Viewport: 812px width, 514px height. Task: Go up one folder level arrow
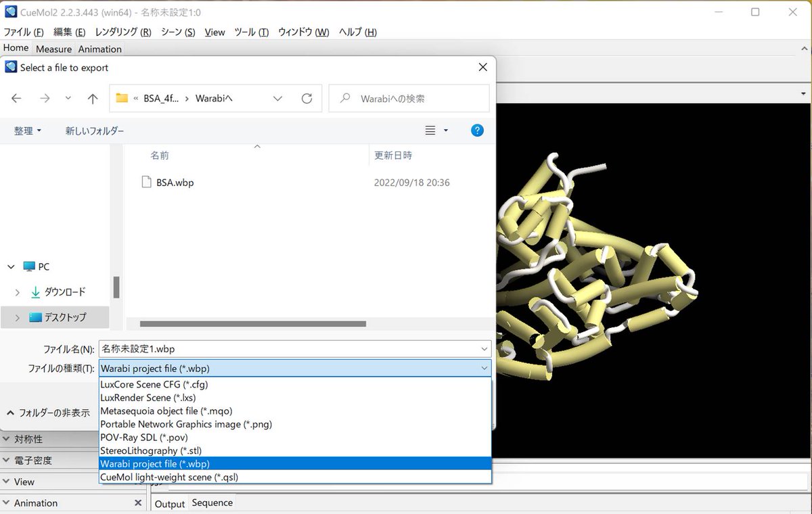point(93,98)
